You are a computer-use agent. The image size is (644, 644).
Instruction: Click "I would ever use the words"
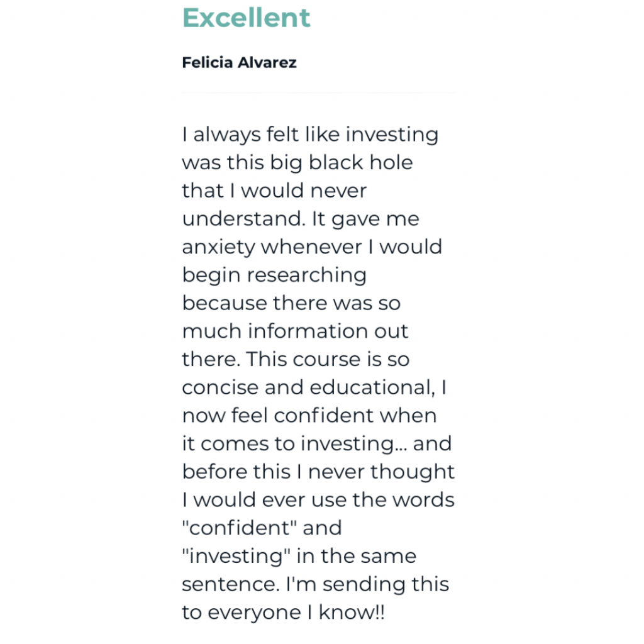click(318, 500)
